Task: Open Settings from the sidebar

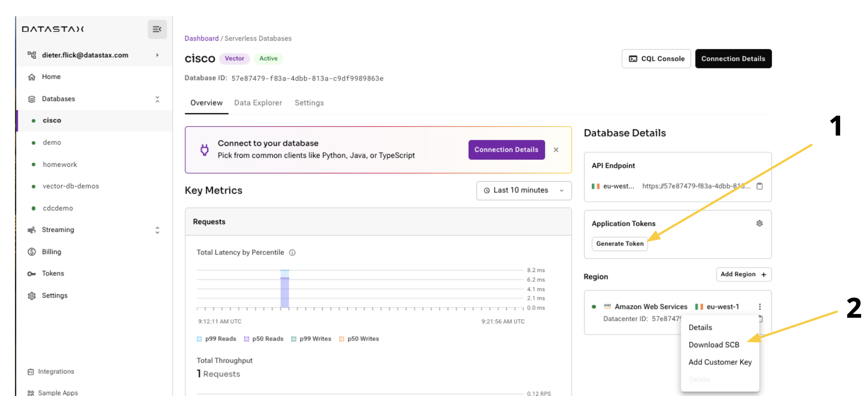Action: coord(55,296)
